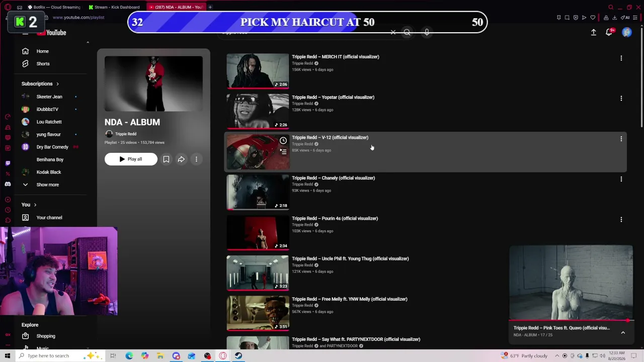Viewport: 644px width, 362px height.
Task: Open Dry Bar Comedy subscription
Action: (52, 147)
